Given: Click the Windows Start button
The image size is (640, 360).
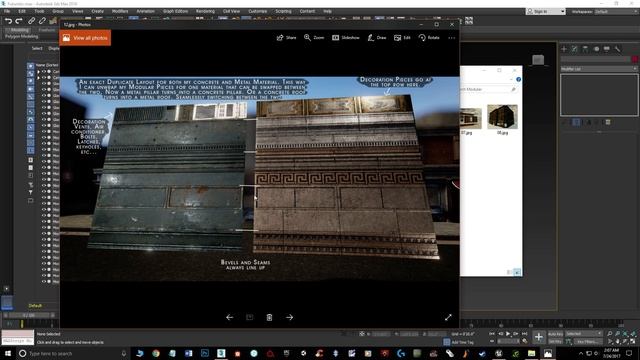Looking at the screenshot, I should pos(8,353).
